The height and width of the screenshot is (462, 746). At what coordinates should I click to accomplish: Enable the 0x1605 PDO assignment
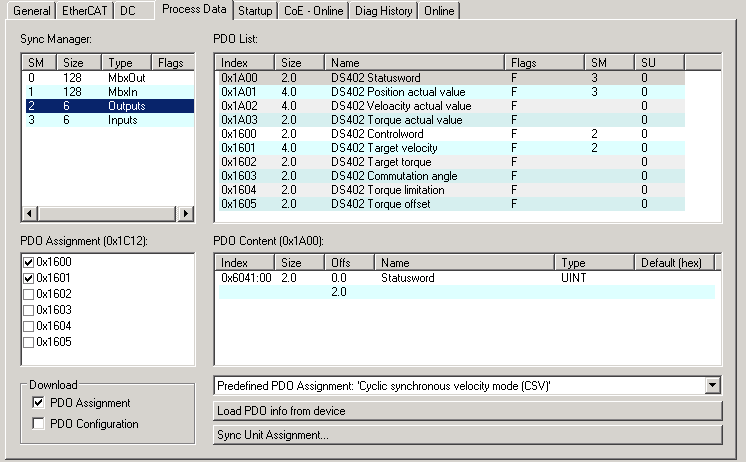pos(29,342)
